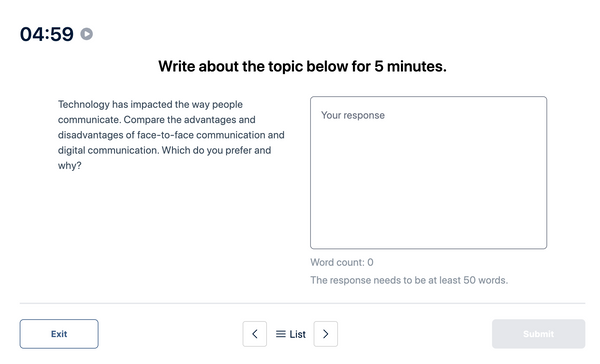The image size is (600, 364).
Task: Go to previous question with left chevron
Action: tap(254, 334)
